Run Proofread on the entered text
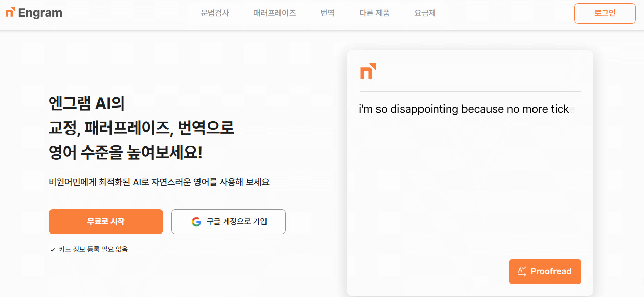Screen dimensions: 644x297 (x=545, y=271)
